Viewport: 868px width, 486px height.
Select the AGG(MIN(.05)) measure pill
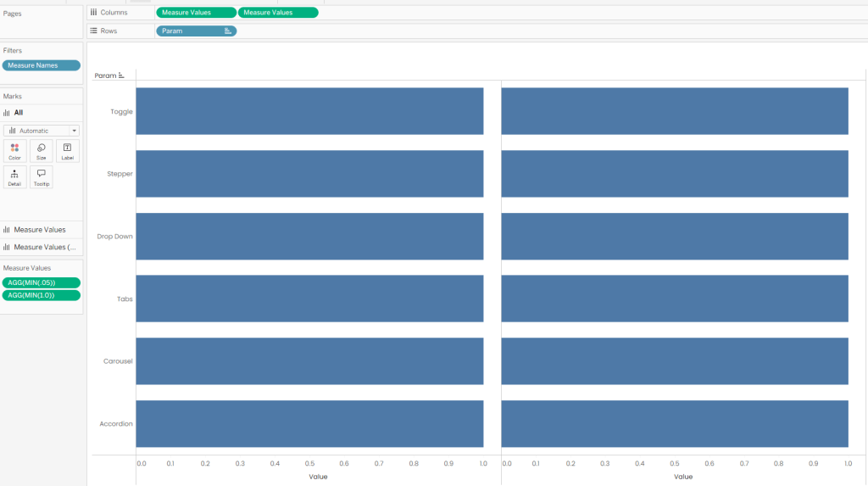[x=42, y=282]
